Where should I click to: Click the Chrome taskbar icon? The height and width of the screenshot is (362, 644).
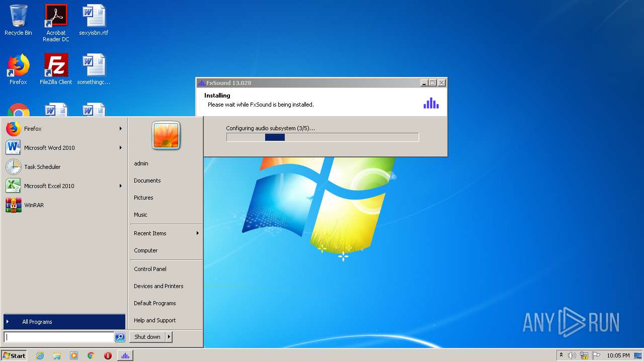(91, 355)
